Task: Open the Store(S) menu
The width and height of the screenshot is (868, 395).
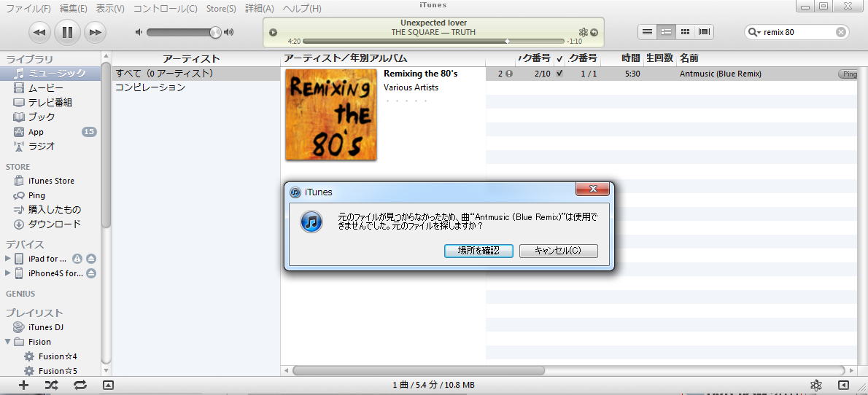Action: [221, 9]
